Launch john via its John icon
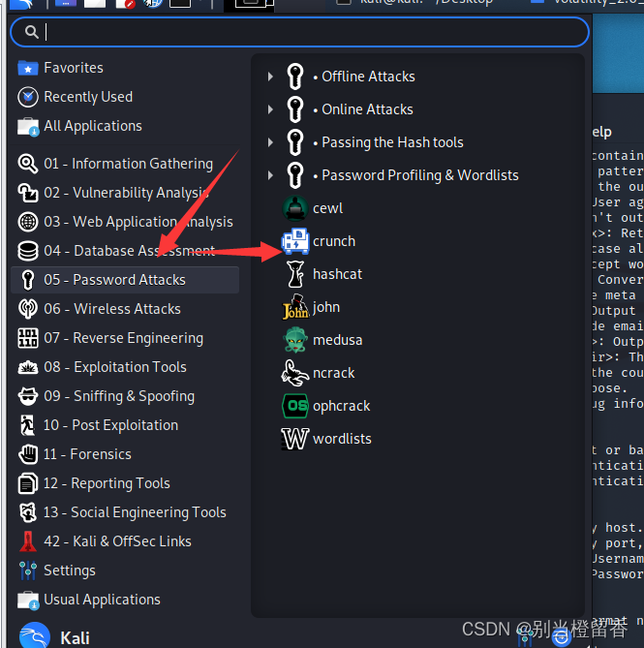Image resolution: width=644 pixels, height=648 pixels. (x=295, y=307)
